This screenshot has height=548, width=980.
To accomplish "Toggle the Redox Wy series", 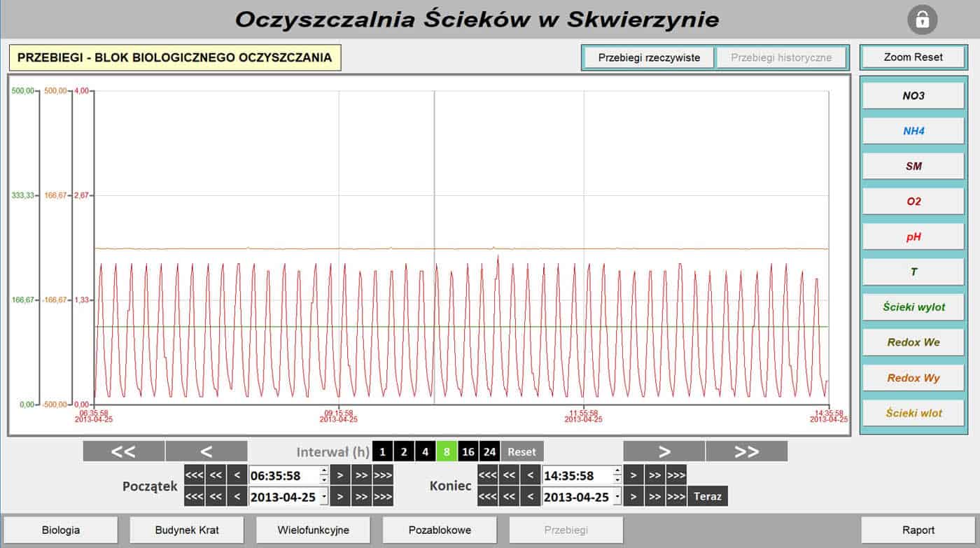I will [913, 378].
